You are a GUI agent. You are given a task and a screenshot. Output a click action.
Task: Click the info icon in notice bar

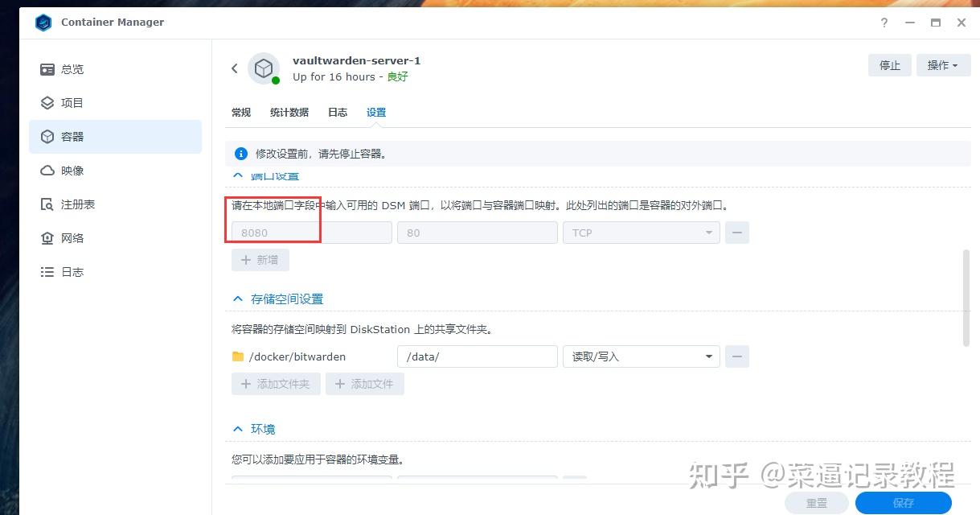(241, 154)
